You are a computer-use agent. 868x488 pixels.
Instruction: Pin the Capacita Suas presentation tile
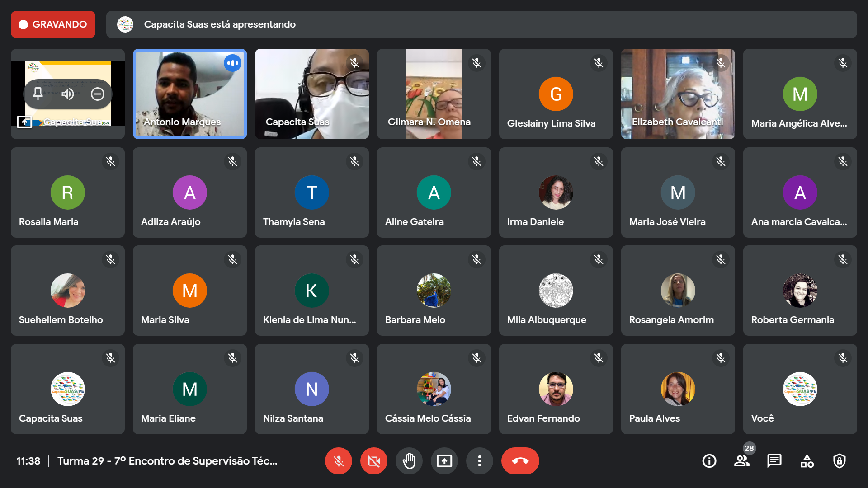(38, 94)
